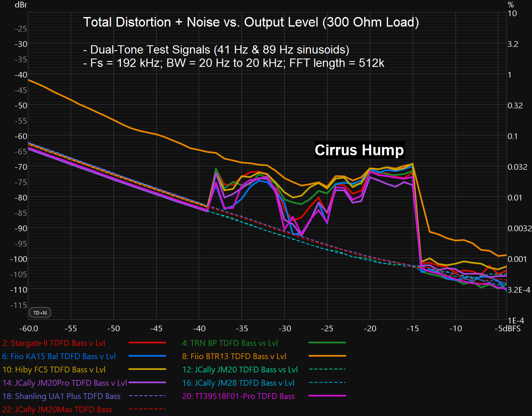Screen dimensions: 532x416
Task: Click the dashed red swatch for JCally JM20Max
Action: (148, 409)
